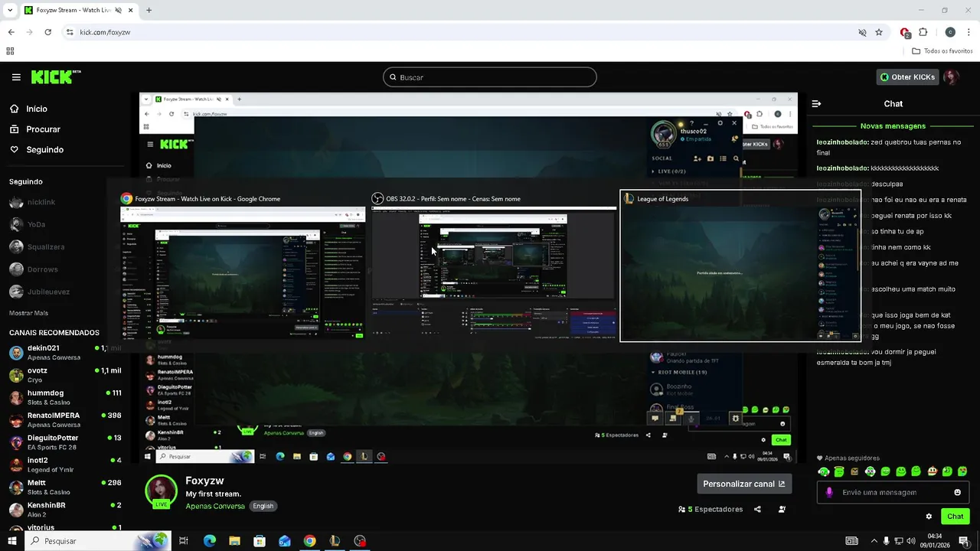Focus the Envie uma mensagem field
Viewport: 980px width, 551px height.
pyautogui.click(x=893, y=492)
